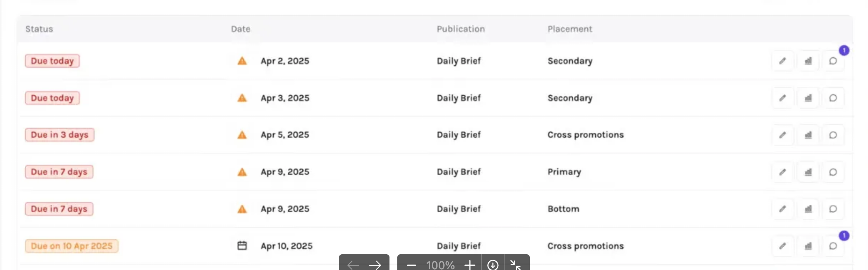868x270 pixels.
Task: Edit the Apr 9 Bottom placement row
Action: click(x=783, y=209)
